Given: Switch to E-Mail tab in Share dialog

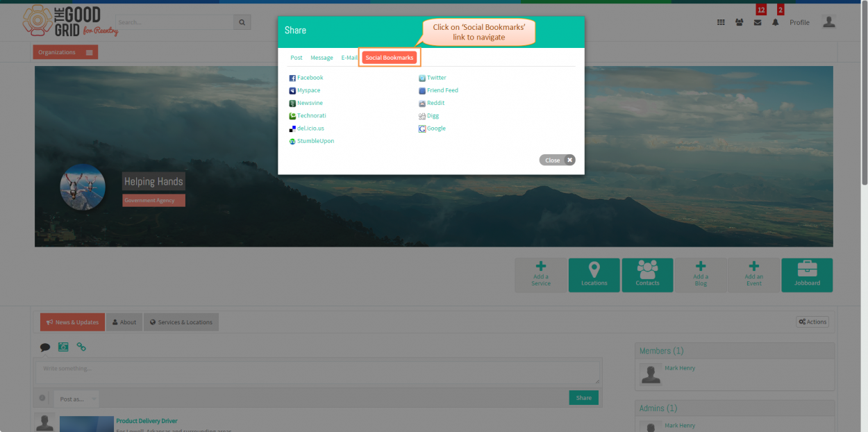Looking at the screenshot, I should pyautogui.click(x=349, y=58).
